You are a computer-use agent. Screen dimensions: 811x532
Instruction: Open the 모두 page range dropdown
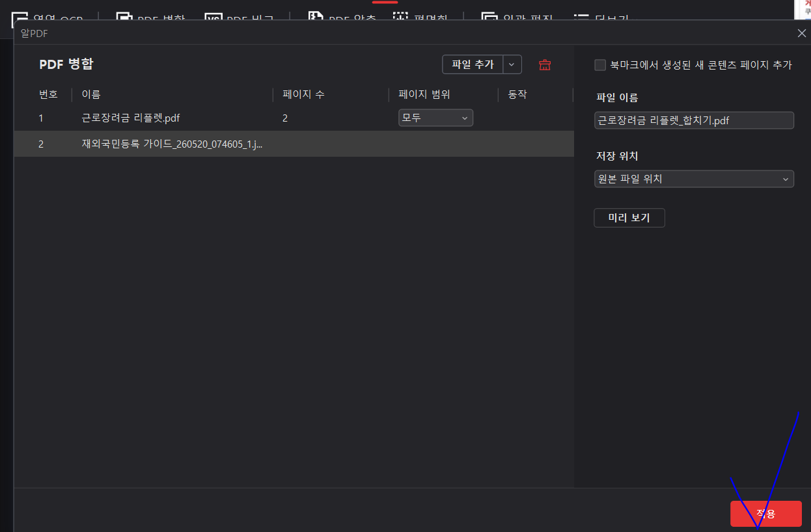(435, 118)
